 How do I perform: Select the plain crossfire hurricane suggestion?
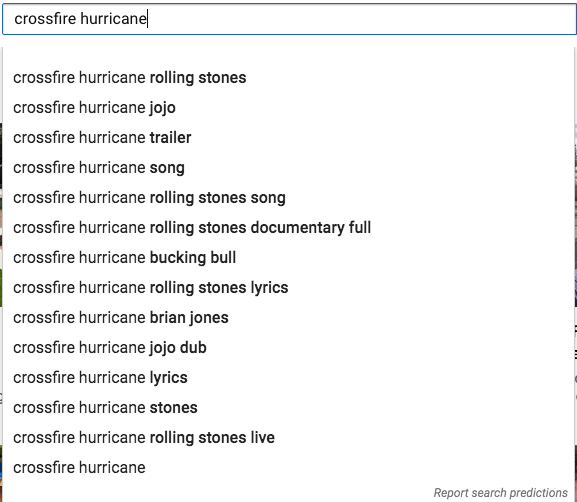pos(288,468)
